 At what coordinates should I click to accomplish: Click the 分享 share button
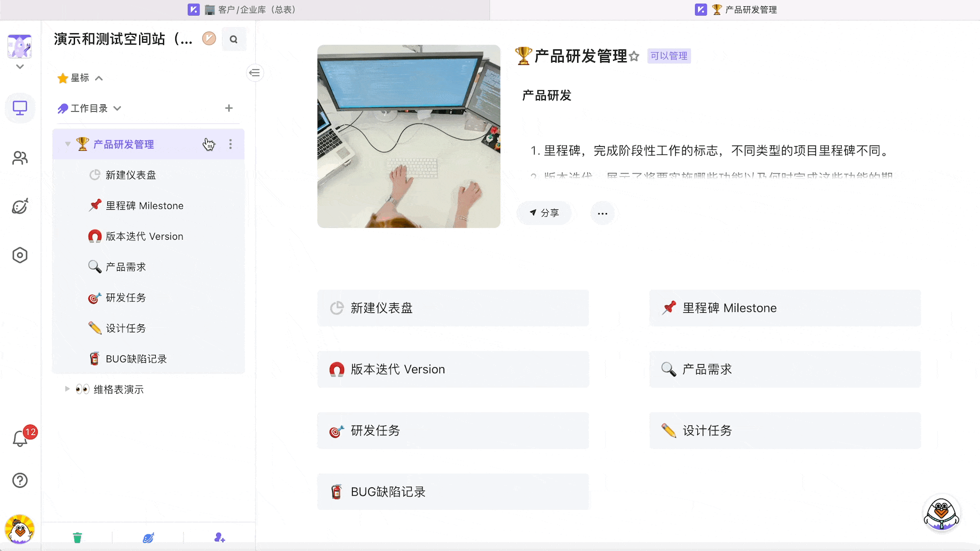pos(544,213)
